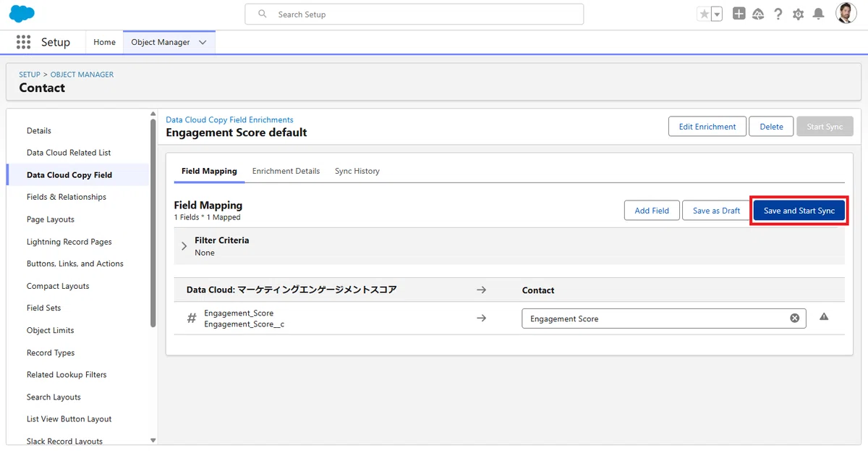Viewport: 868px width, 451px height.
Task: Click the Engagement Score default title
Action: click(237, 132)
